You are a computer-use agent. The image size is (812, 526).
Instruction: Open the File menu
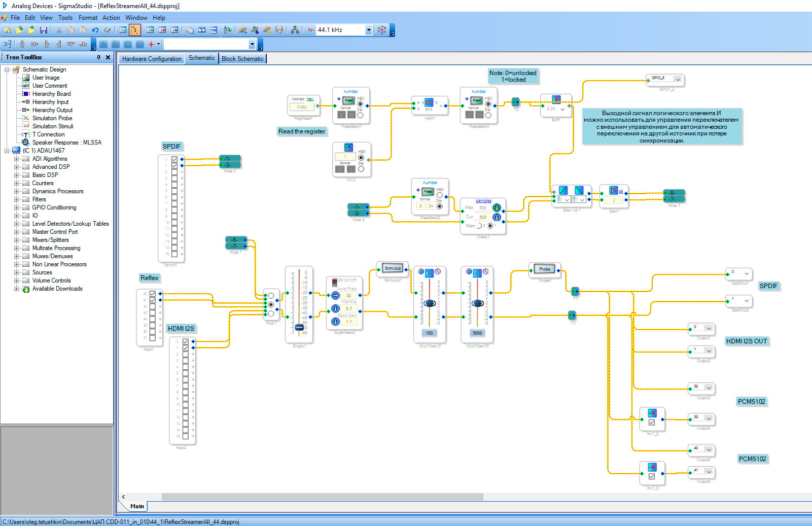(15, 18)
